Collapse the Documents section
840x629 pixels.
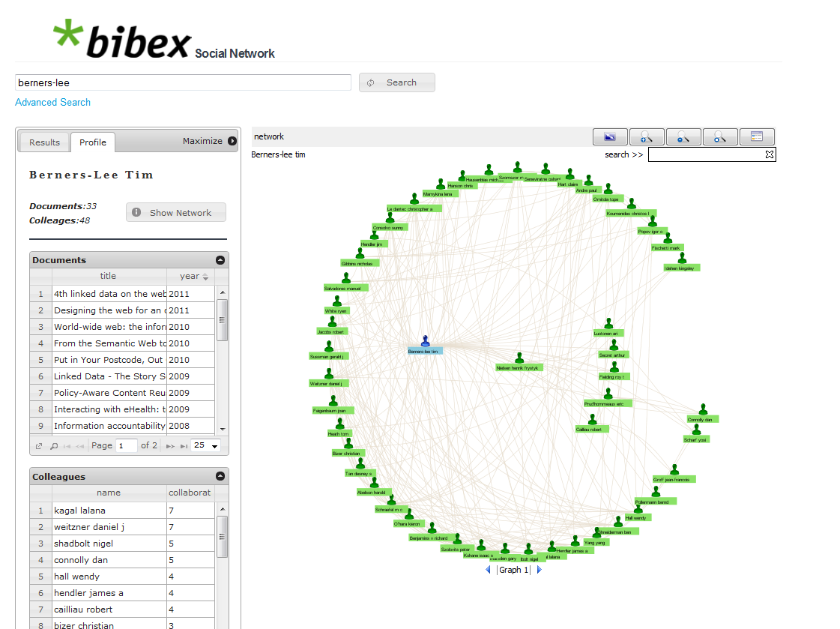coord(220,260)
